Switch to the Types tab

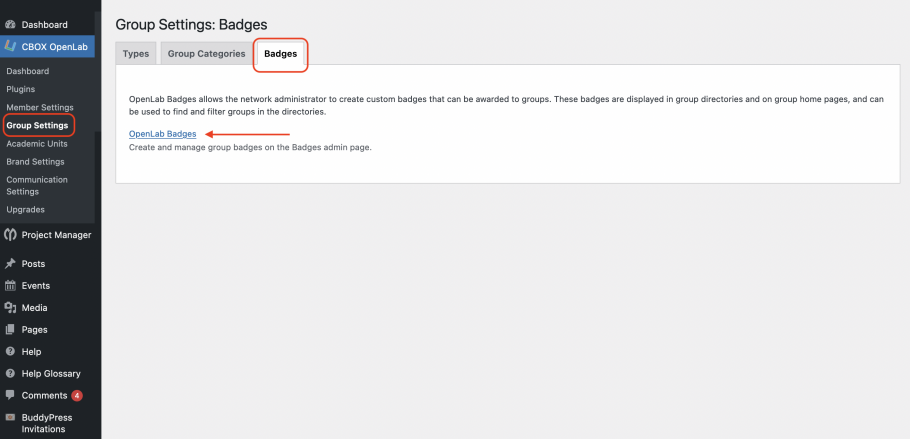click(136, 54)
